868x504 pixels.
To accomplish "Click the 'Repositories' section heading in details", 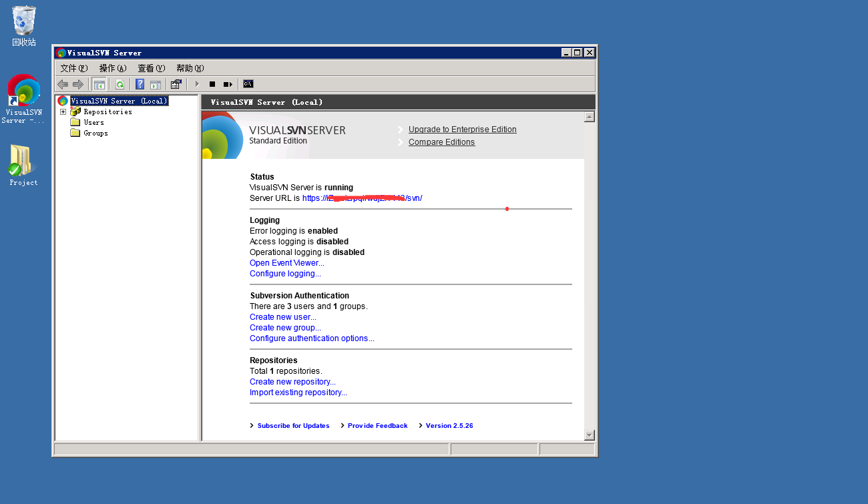I will tap(274, 360).
